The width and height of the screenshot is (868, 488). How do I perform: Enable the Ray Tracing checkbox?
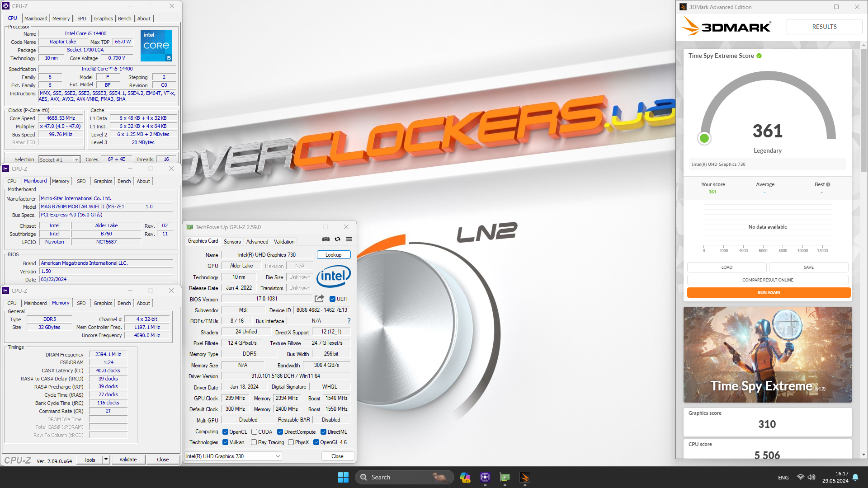254,442
